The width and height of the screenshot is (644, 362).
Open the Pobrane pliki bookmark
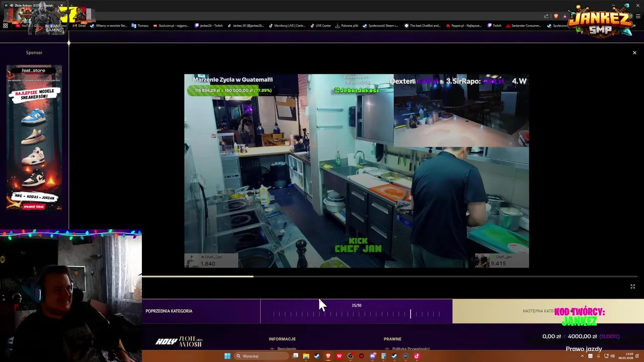coord(347,26)
